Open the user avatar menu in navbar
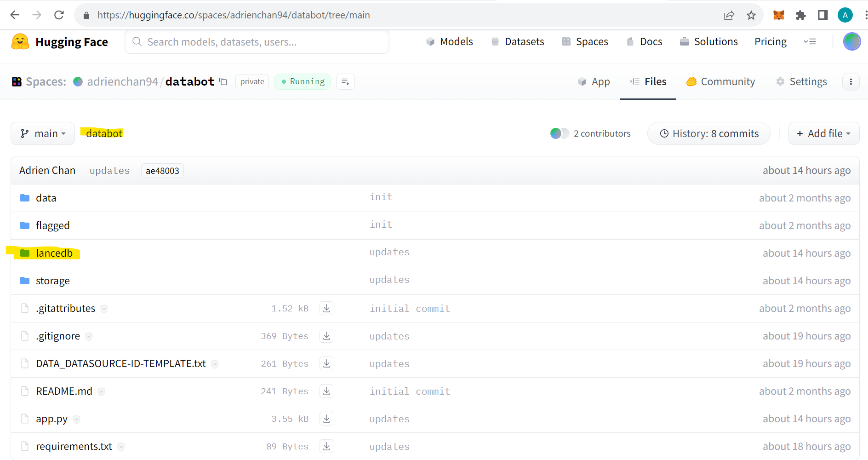The width and height of the screenshot is (868, 460). 852,41
